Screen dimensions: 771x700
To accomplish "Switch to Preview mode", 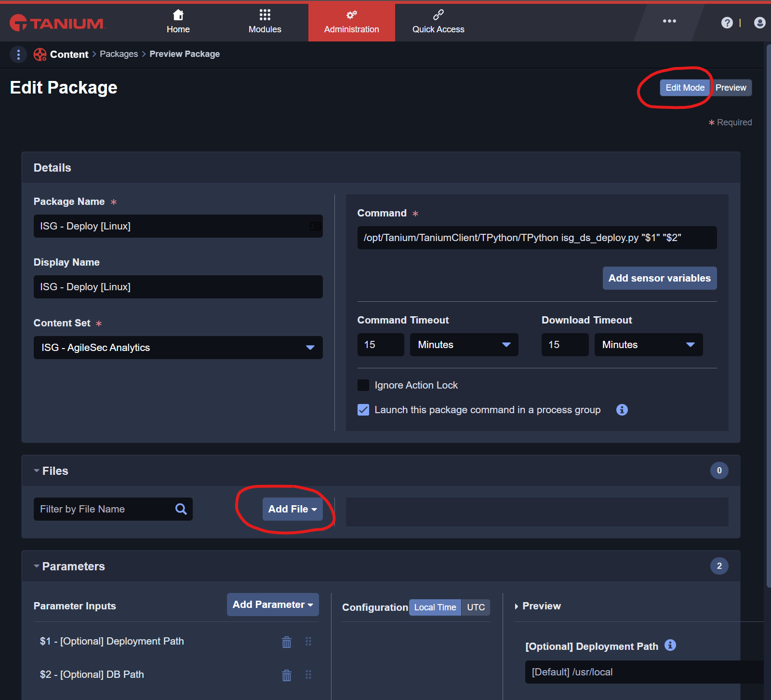I will click(x=731, y=88).
